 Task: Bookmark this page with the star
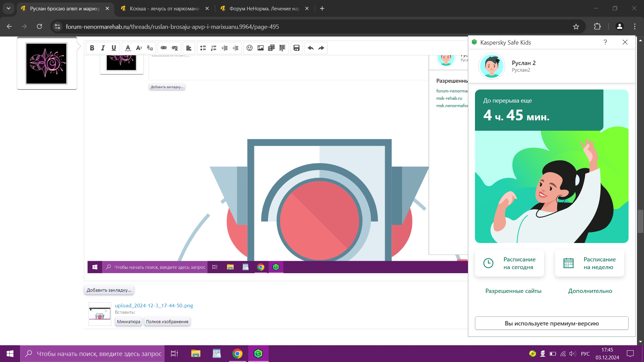[576, 26]
